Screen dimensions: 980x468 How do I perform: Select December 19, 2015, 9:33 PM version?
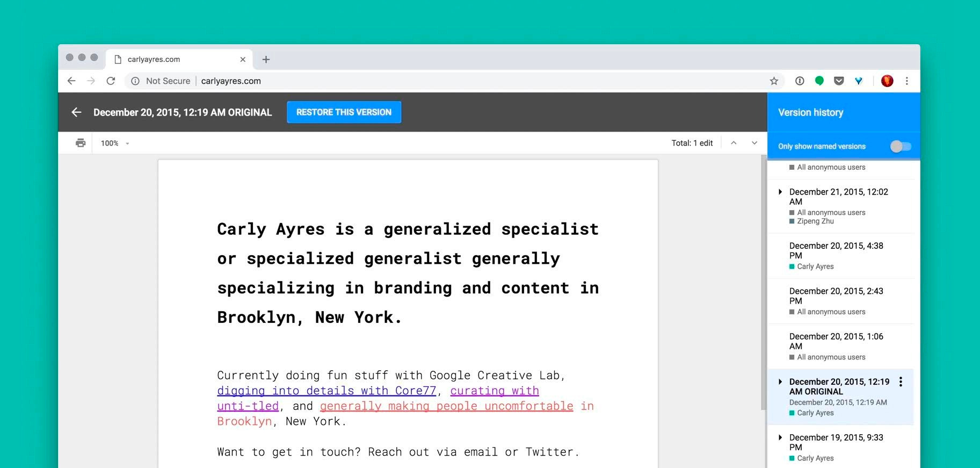click(x=841, y=447)
